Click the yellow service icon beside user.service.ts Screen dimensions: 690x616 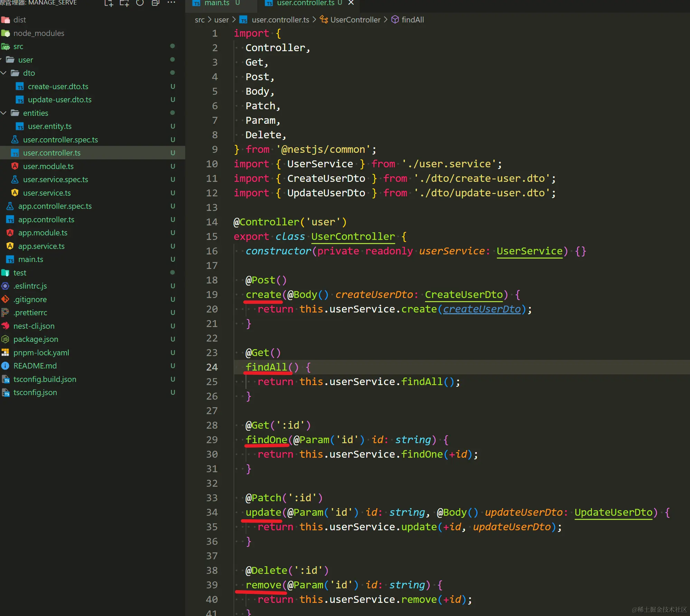point(15,193)
